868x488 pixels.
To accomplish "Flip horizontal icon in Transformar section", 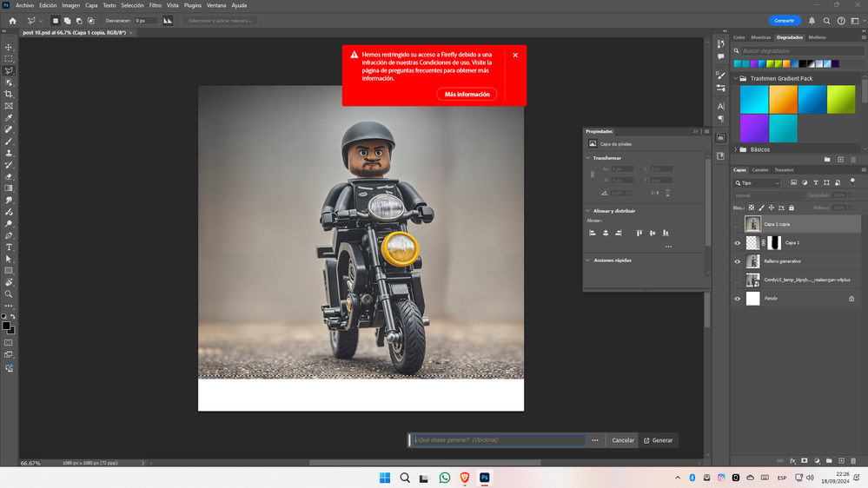I will point(655,193).
